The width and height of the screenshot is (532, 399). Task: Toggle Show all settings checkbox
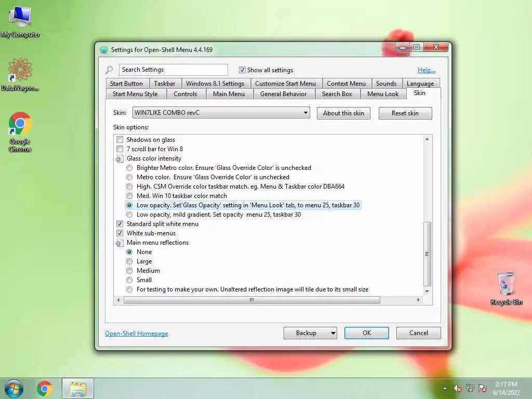(x=242, y=70)
